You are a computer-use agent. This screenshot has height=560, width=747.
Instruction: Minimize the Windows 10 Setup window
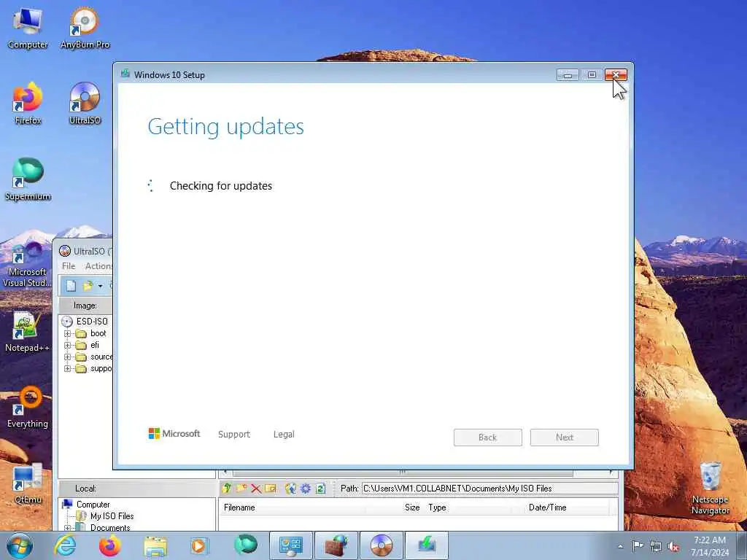568,75
